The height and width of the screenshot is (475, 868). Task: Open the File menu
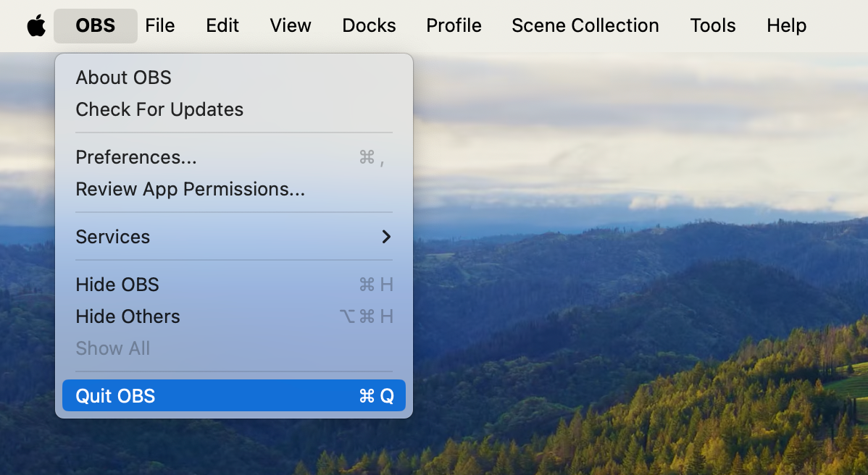point(159,25)
